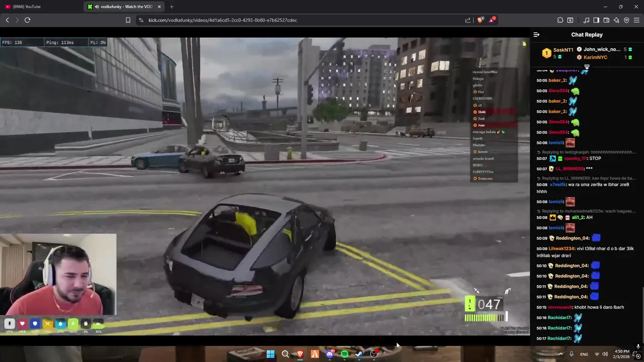The width and height of the screenshot is (644, 362).
Task: Open the Brave VPN shield icon
Action: (x=626, y=20)
